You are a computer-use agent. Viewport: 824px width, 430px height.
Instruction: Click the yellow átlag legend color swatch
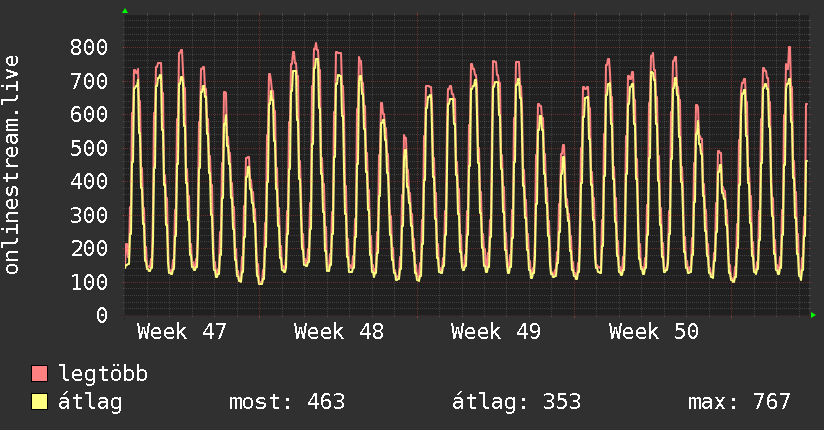pos(40,403)
